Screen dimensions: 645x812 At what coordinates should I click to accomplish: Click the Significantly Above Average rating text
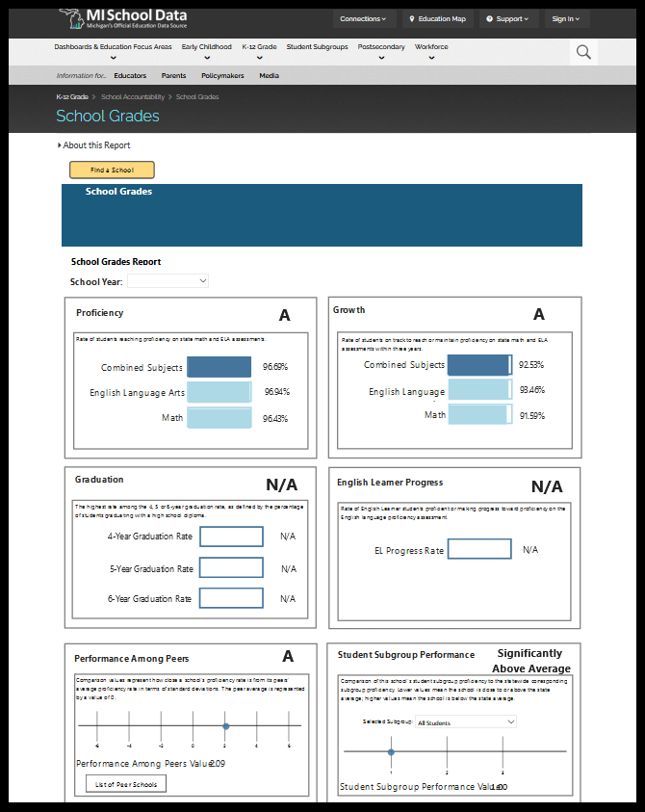click(x=531, y=661)
